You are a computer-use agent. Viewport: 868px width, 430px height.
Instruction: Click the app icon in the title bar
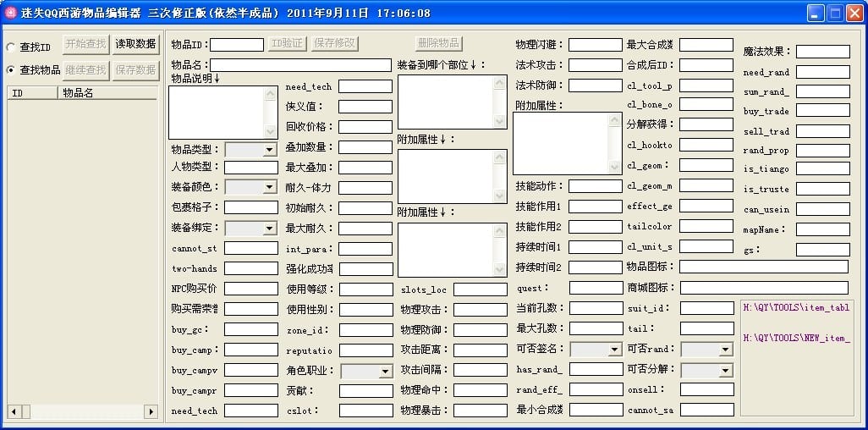click(11, 13)
